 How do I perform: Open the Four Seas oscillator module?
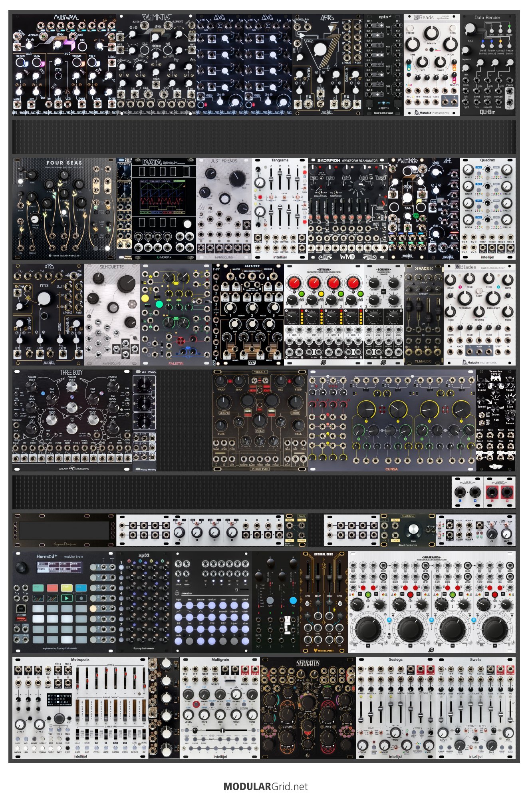pyautogui.click(x=64, y=209)
